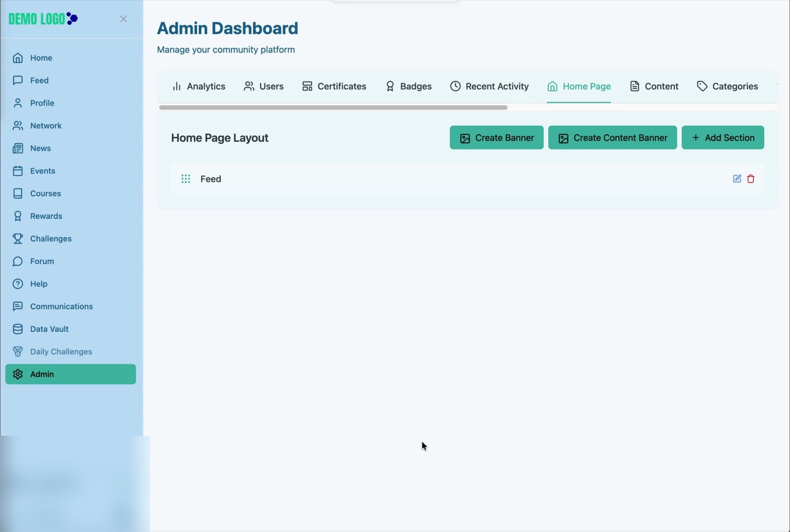Click the Rewards ribbon icon

[18, 216]
